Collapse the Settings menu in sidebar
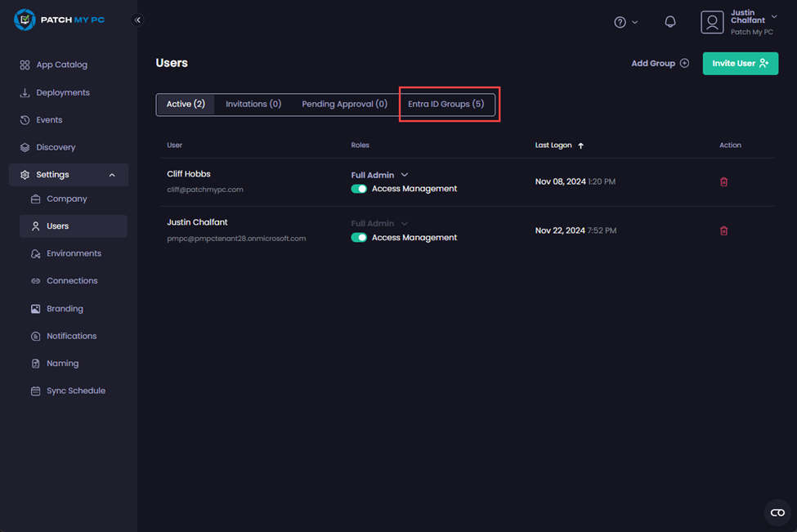 (x=111, y=174)
